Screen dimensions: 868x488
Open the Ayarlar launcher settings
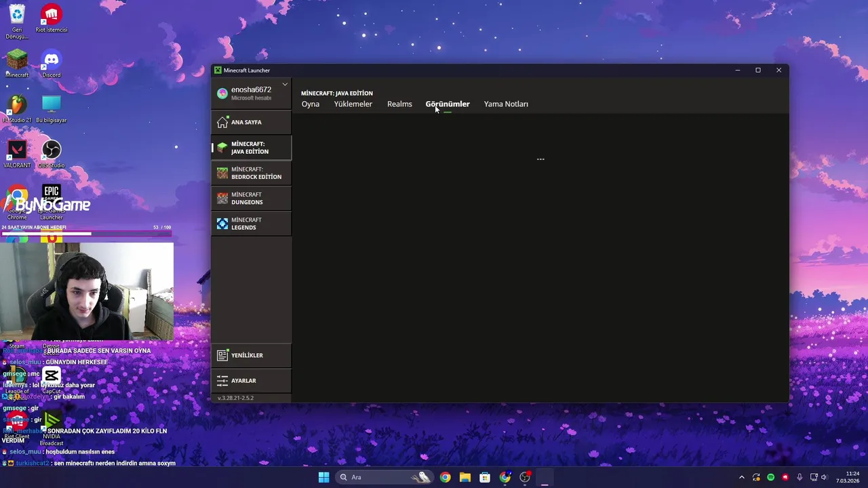(251, 380)
